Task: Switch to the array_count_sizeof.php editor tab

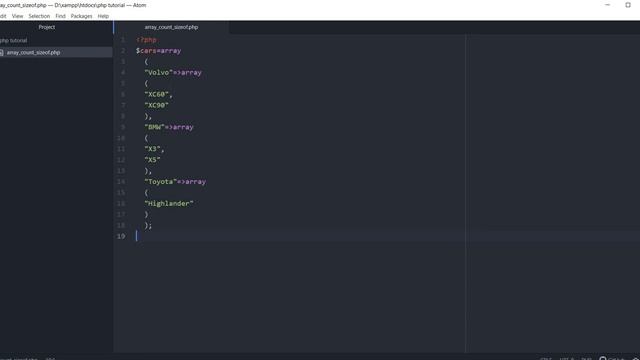Action: [x=171, y=27]
